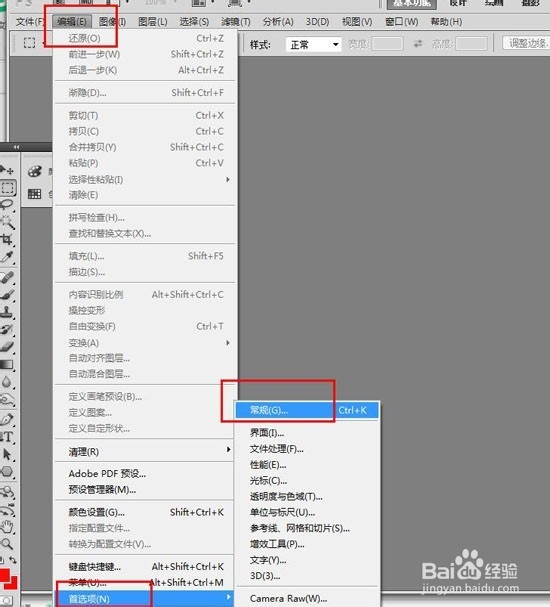Select the History Brush tool
The height and width of the screenshot is (607, 550).
[7, 329]
